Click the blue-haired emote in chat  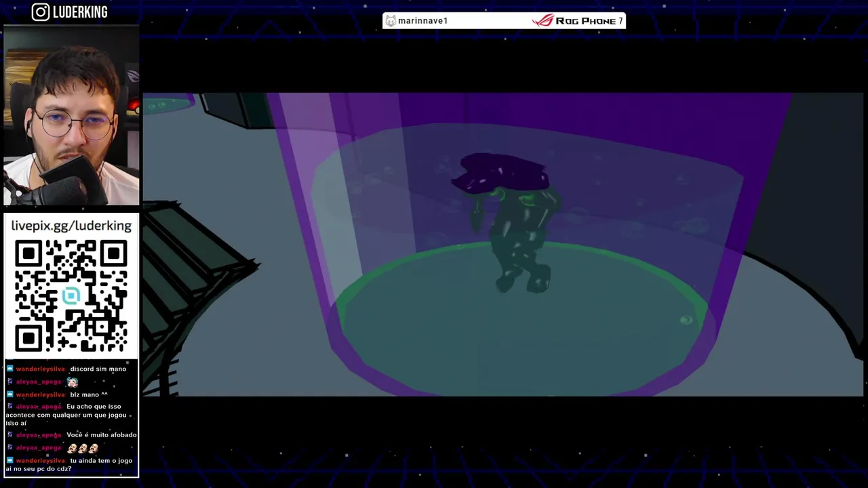click(73, 382)
